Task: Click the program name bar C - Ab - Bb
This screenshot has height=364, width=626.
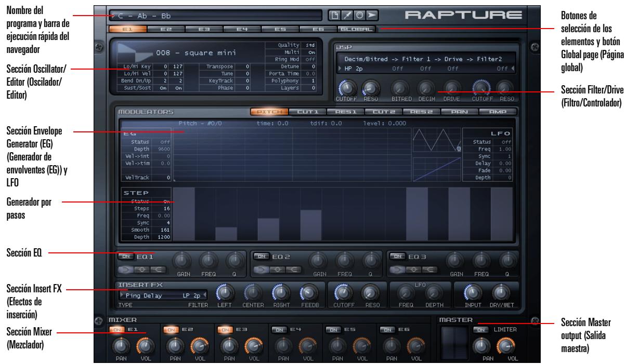Action: click(x=216, y=16)
